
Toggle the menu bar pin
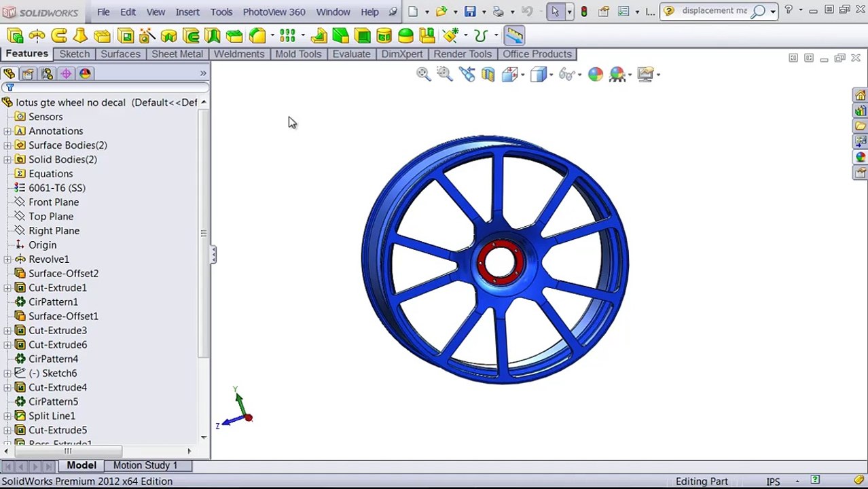click(393, 12)
